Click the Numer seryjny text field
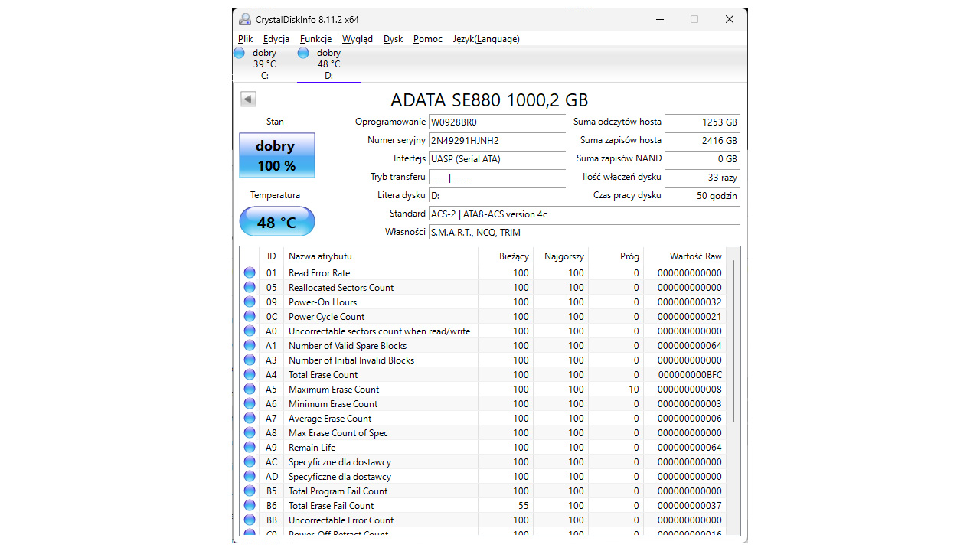Viewport: 980px width, 551px height. coord(497,141)
